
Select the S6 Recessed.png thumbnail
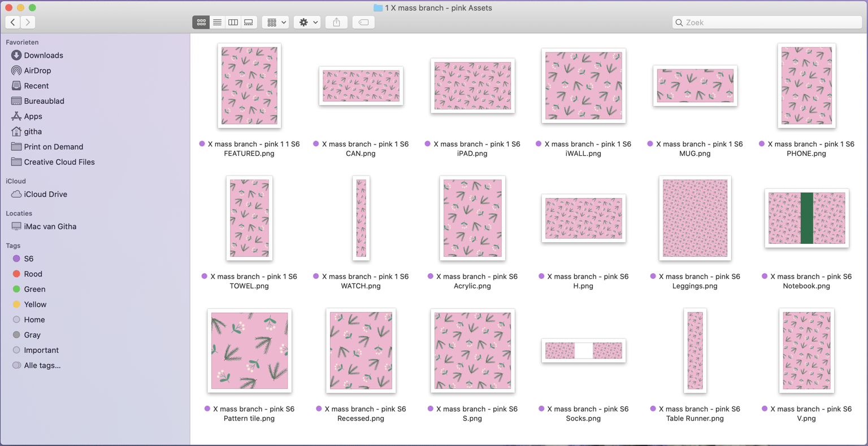[x=361, y=351]
